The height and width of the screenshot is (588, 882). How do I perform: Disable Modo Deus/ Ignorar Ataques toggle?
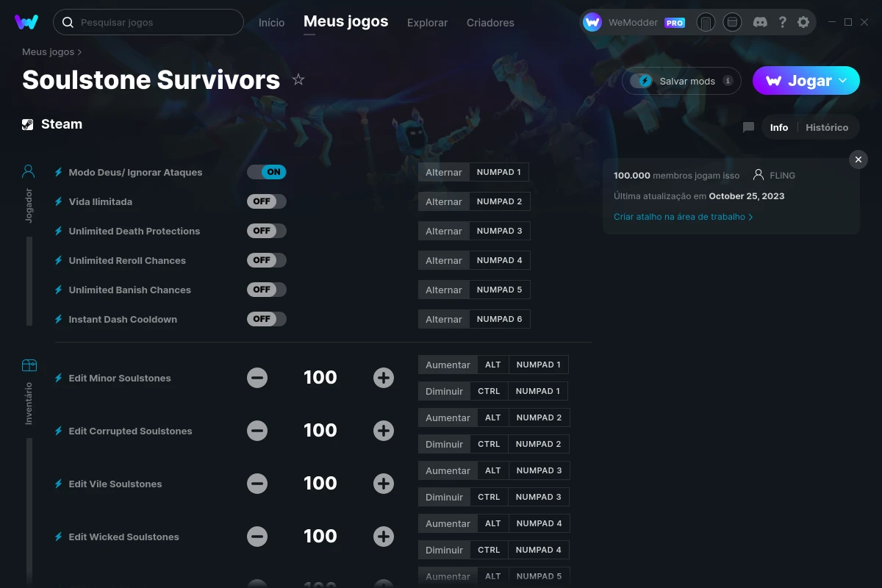pyautogui.click(x=267, y=172)
